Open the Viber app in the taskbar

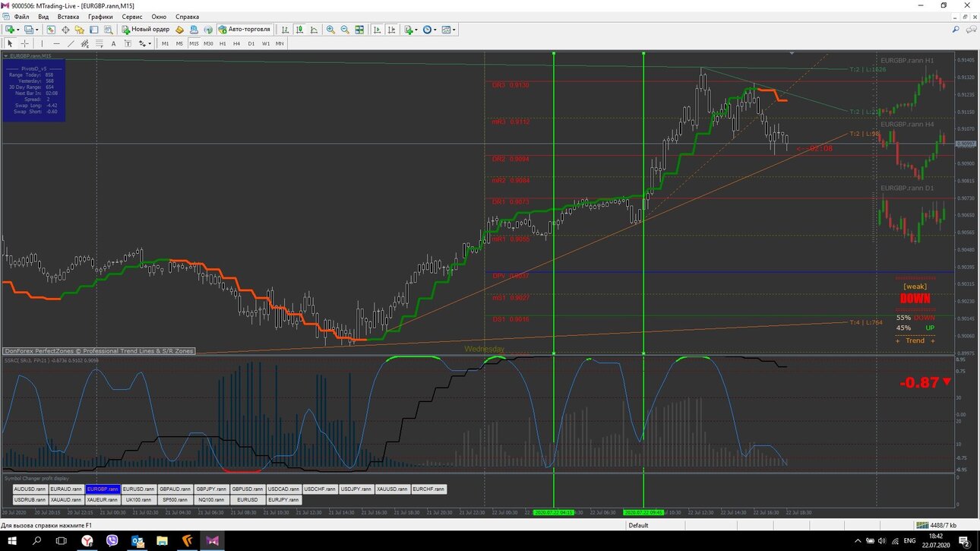[x=112, y=541]
